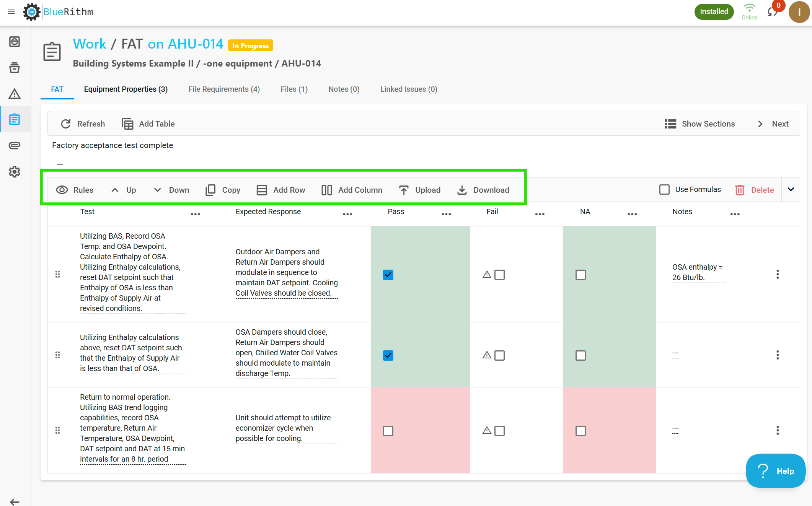
Task: Open the Help chat button
Action: (776, 471)
